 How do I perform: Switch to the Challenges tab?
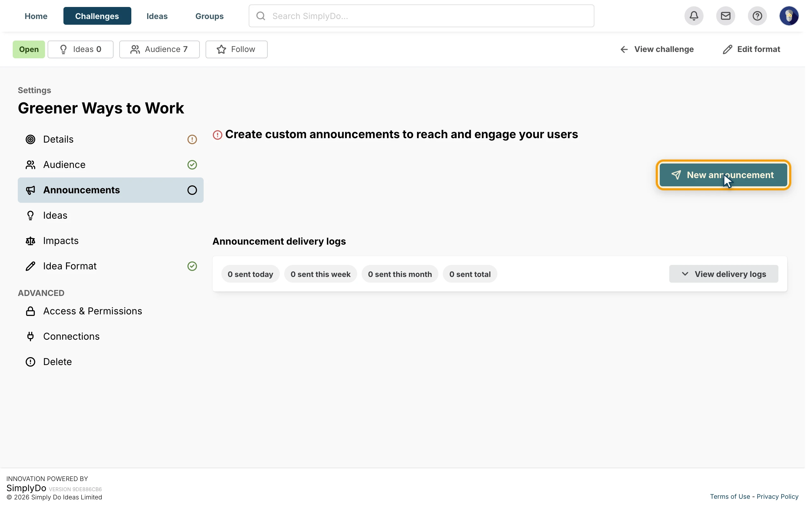(x=97, y=16)
